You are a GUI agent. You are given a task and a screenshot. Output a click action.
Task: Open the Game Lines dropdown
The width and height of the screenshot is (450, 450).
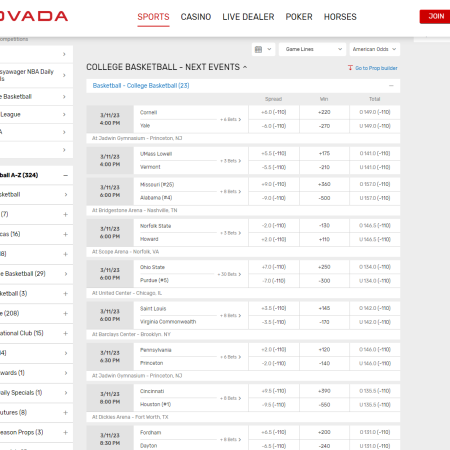[x=313, y=49]
